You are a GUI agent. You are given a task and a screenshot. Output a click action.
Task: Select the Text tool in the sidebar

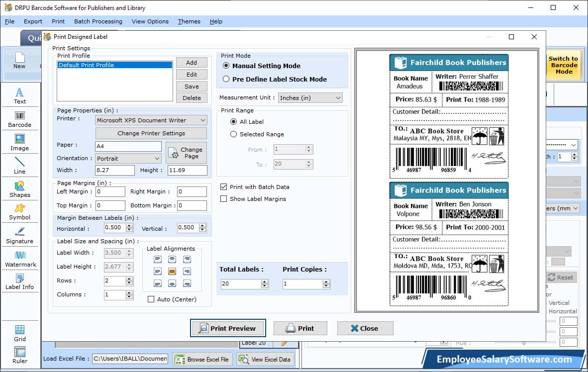pyautogui.click(x=19, y=96)
